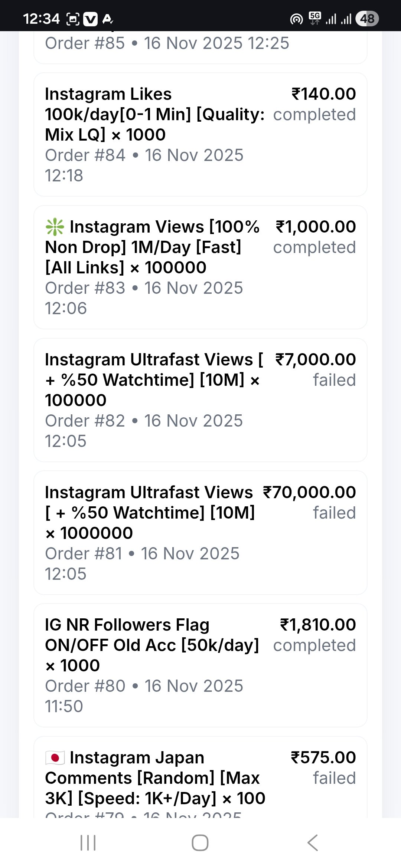The width and height of the screenshot is (401, 868).
Task: Tap the battery level indicator
Action: tap(367, 19)
